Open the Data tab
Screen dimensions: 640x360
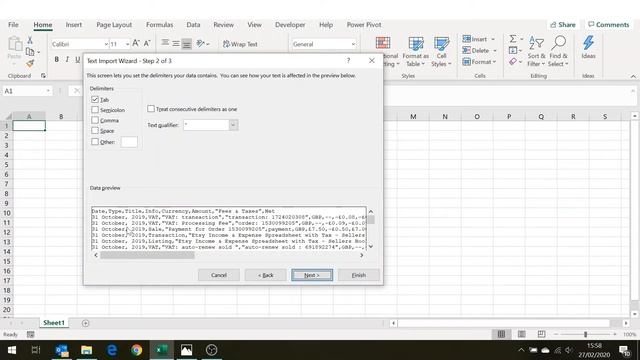coord(193,24)
